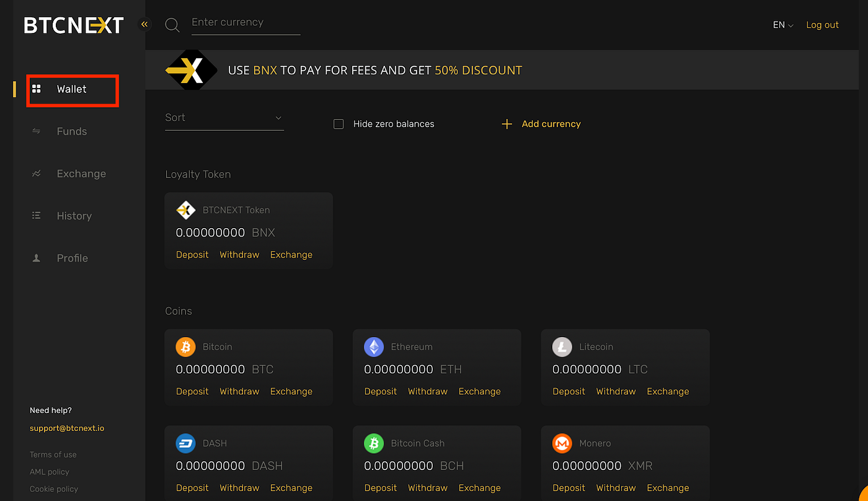Click Exchange for BTCNEXT Token
Image resolution: width=868 pixels, height=501 pixels.
(x=291, y=255)
